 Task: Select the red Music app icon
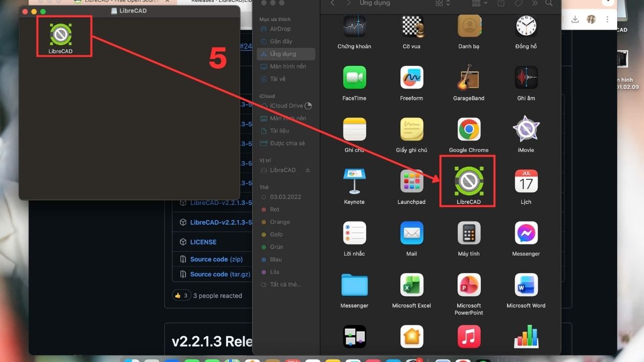click(x=469, y=336)
